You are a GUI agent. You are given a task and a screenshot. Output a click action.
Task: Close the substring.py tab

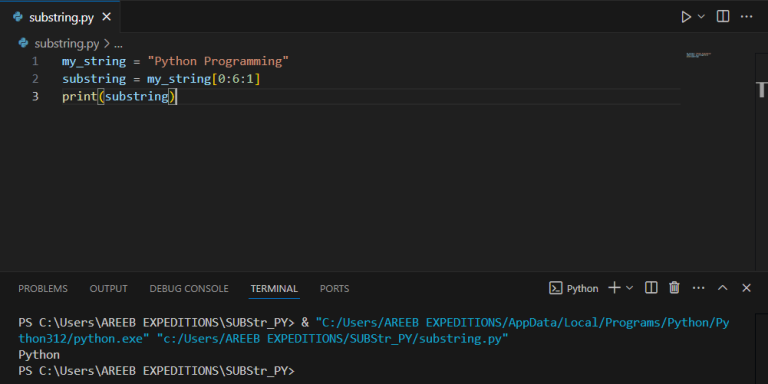pyautogui.click(x=106, y=17)
